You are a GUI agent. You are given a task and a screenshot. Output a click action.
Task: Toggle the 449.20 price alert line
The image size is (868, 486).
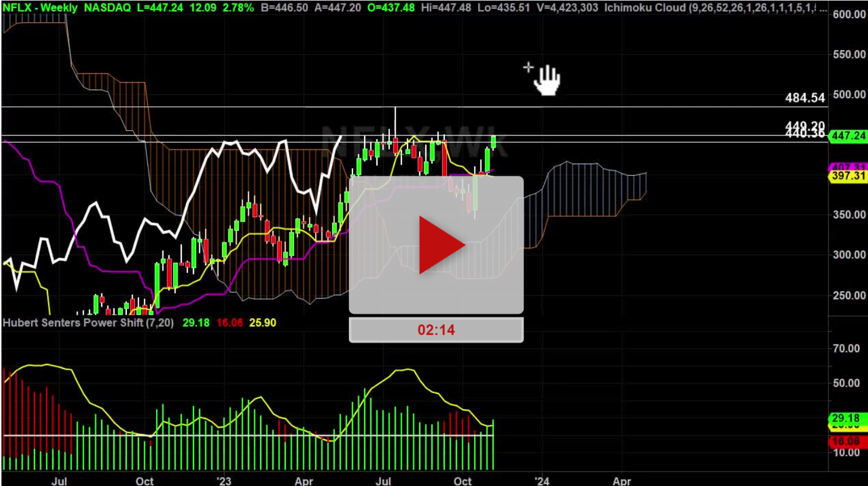point(805,126)
